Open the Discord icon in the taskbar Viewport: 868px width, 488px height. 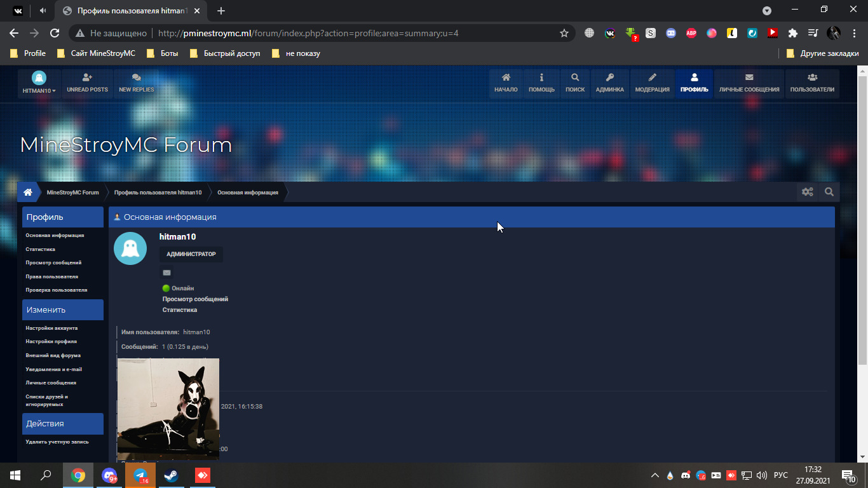click(109, 475)
